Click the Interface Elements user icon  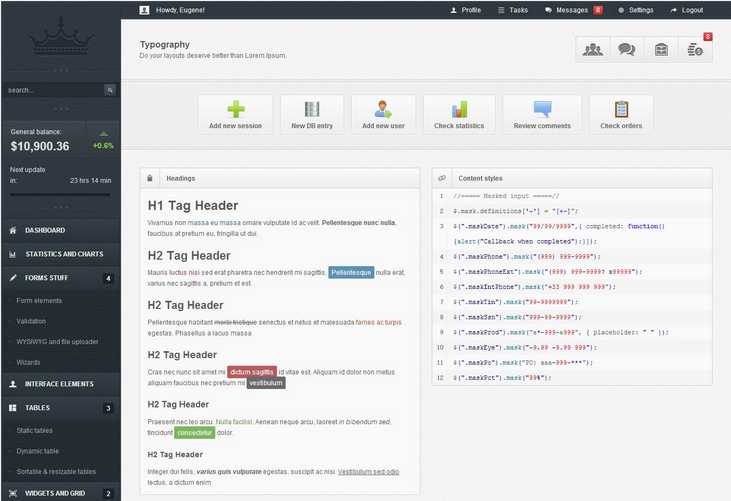(13, 384)
